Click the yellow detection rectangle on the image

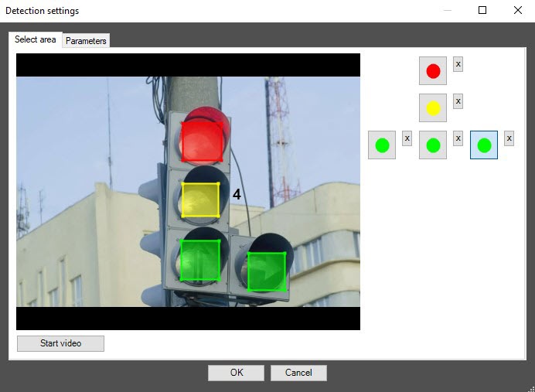click(x=200, y=200)
